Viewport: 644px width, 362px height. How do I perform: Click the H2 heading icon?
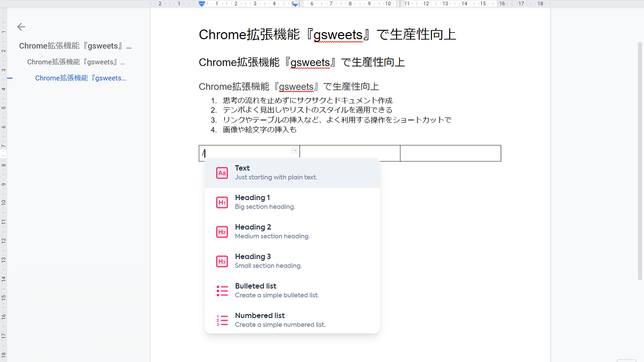(222, 232)
